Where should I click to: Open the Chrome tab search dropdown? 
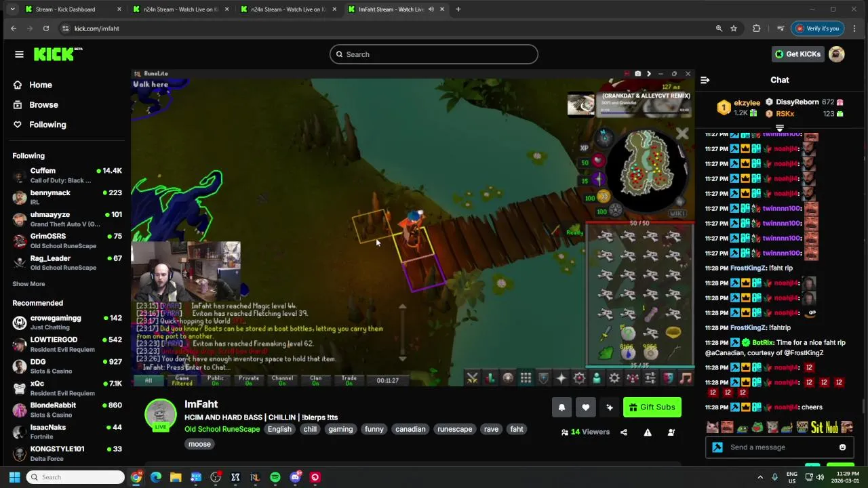(12, 9)
